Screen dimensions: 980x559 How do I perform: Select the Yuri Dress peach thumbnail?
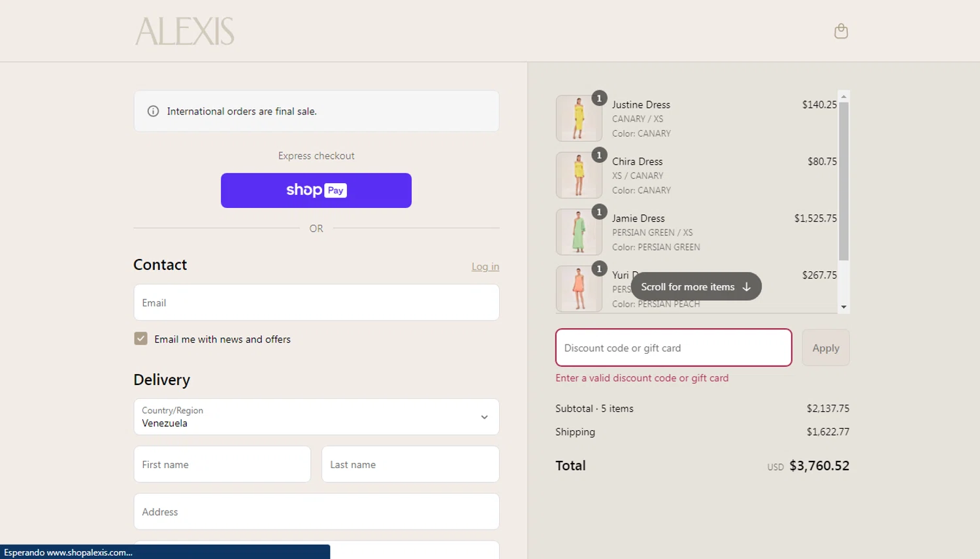(x=579, y=289)
